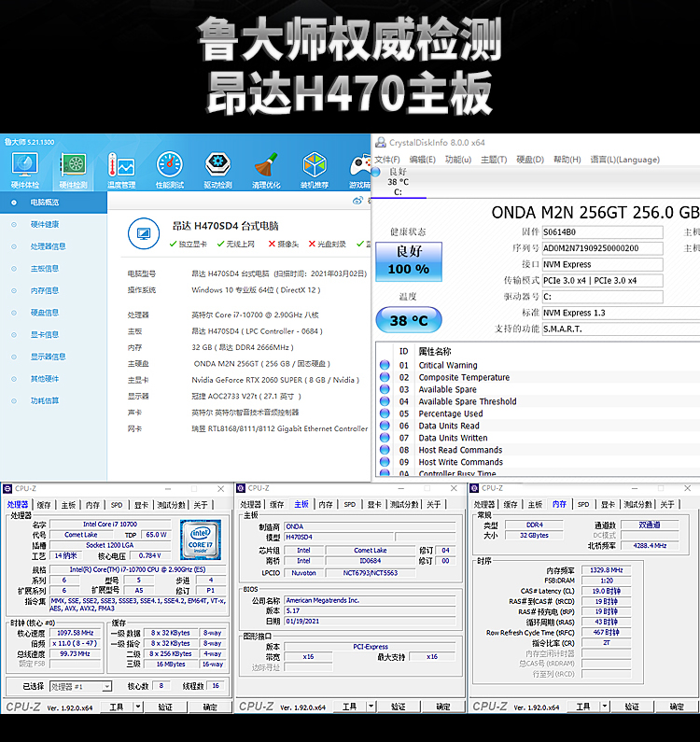Open 硬盘(D) menu in CrystalDiskInfo
This screenshot has height=742, width=700.
point(529,160)
